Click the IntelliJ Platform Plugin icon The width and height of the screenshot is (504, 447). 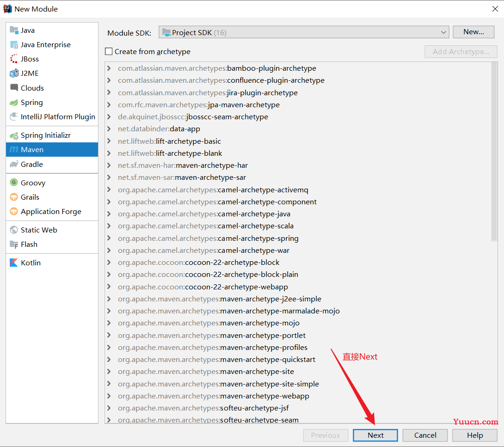(x=14, y=116)
